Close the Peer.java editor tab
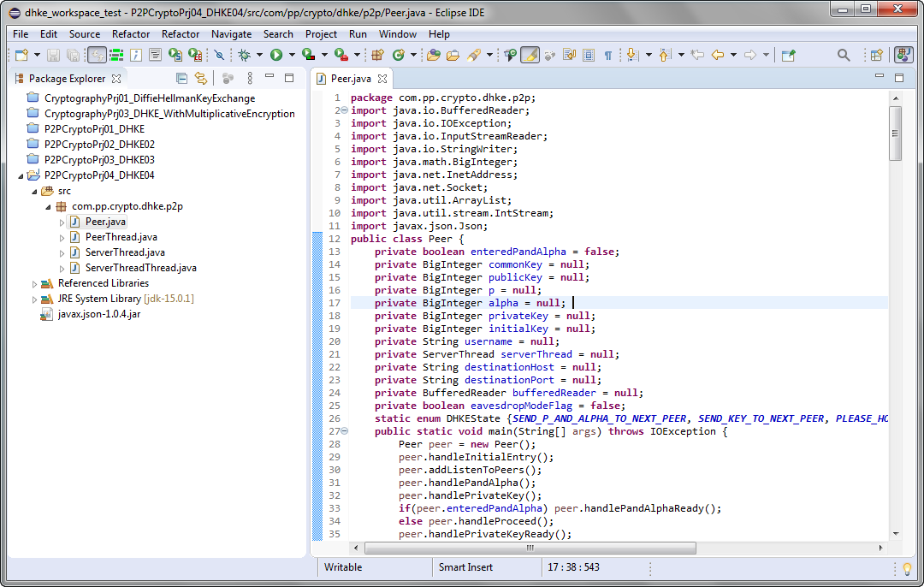The width and height of the screenshot is (924, 587). point(382,79)
